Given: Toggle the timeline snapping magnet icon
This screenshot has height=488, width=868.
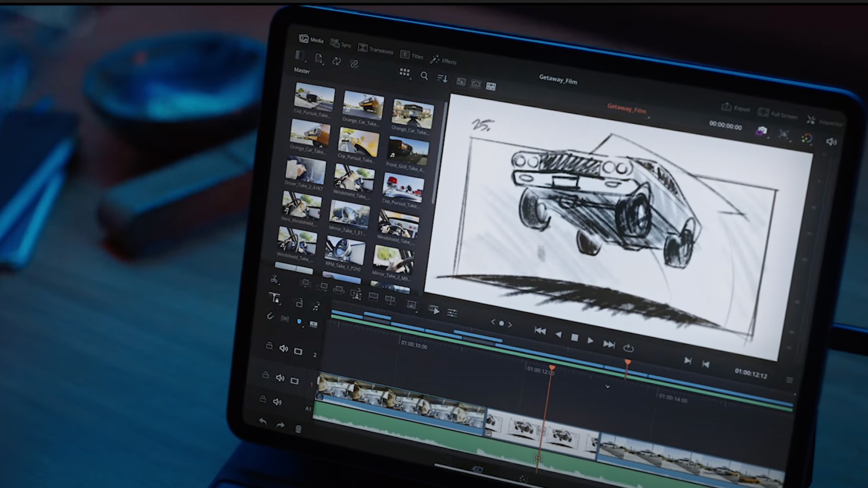Looking at the screenshot, I should 270,316.
